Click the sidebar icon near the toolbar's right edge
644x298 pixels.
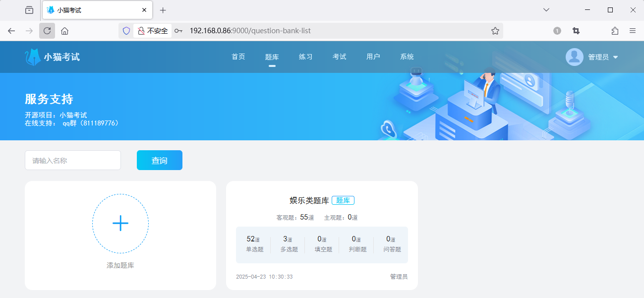click(614, 30)
